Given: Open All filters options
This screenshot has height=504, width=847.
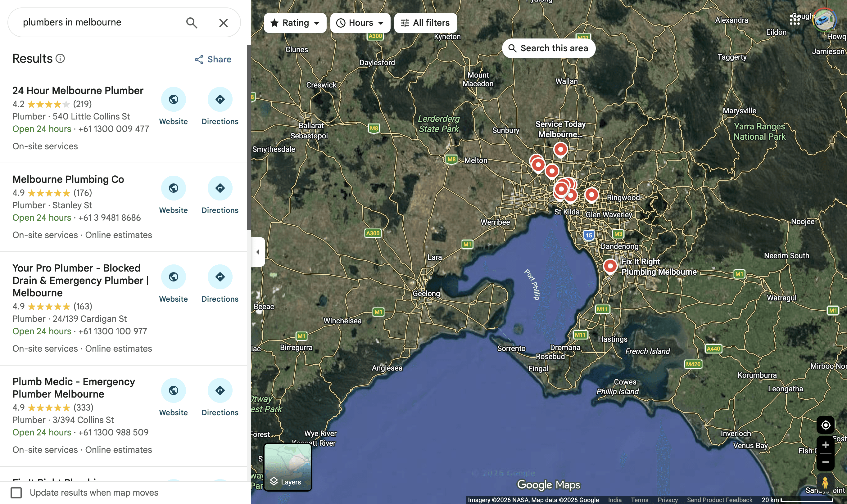Looking at the screenshot, I should (x=425, y=22).
